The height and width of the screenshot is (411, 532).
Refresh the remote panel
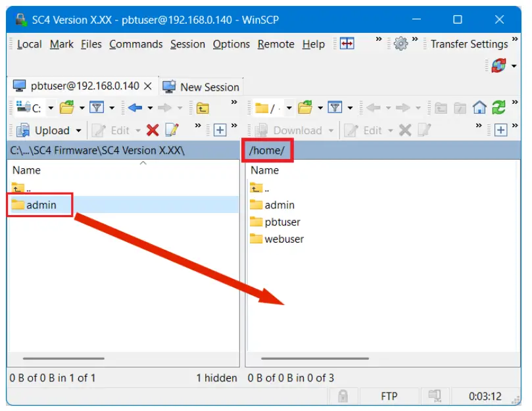[498, 108]
